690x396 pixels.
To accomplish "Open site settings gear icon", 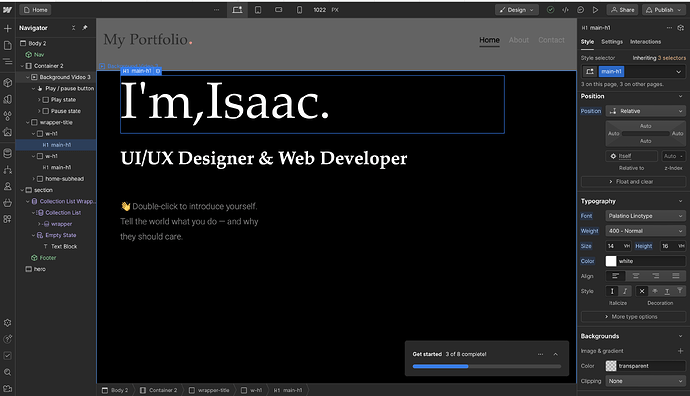I will (7, 323).
